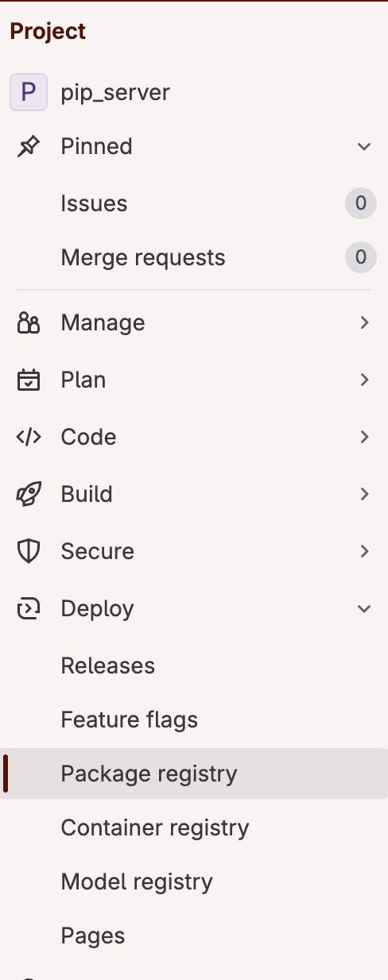The width and height of the screenshot is (388, 980).
Task: Click the Pinned pin icon
Action: coord(29,146)
